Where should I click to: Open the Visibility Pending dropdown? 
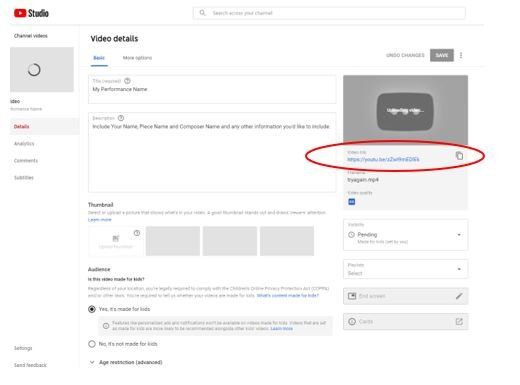(405, 235)
